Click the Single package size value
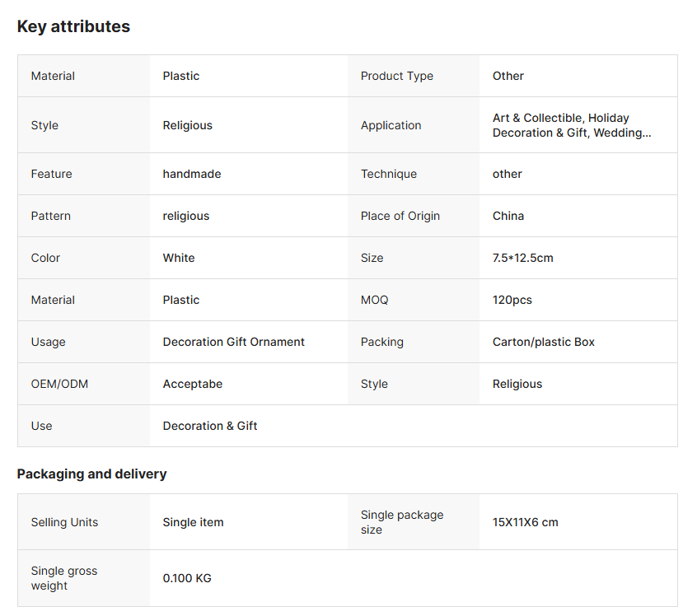683x616 pixels. (x=525, y=522)
